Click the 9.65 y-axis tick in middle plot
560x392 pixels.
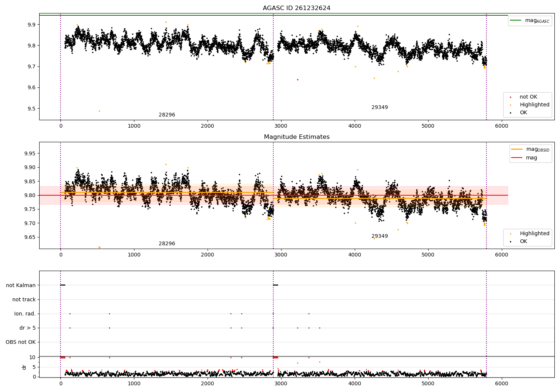click(30, 237)
